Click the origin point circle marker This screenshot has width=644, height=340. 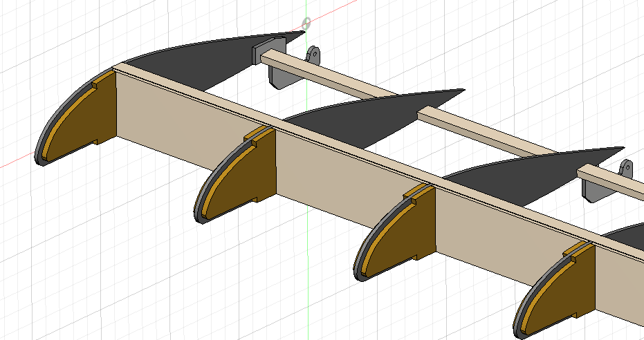click(306, 23)
